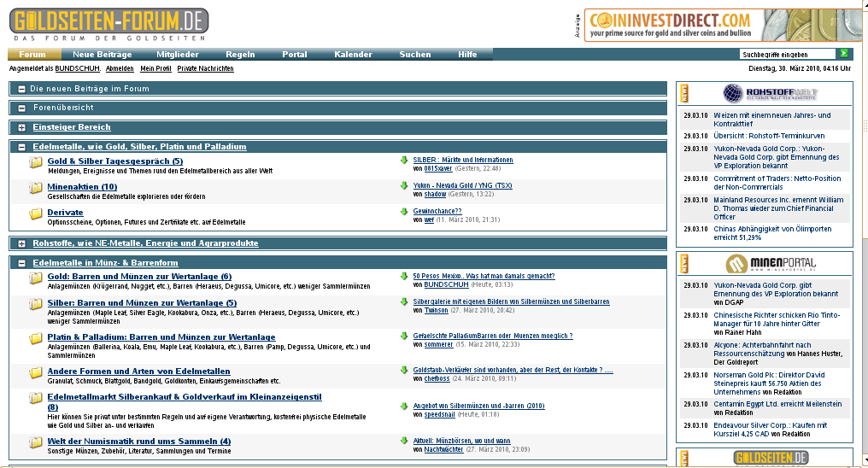Go to latest post arrow for Goldstaub-Verkäufer
Image resolution: width=868 pixels, height=468 pixels.
[x=404, y=370]
